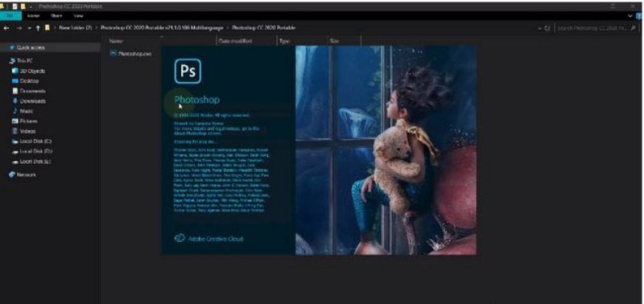This screenshot has width=644, height=304.
Task: Select last 'Photoshop CC 2020 Portable' breadcrumb
Action: coord(264,28)
